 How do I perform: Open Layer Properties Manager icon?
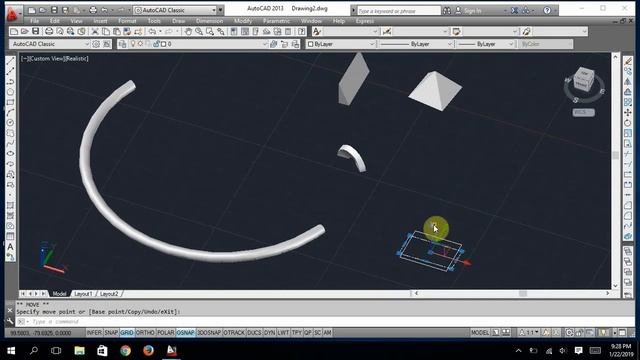[x=122, y=44]
